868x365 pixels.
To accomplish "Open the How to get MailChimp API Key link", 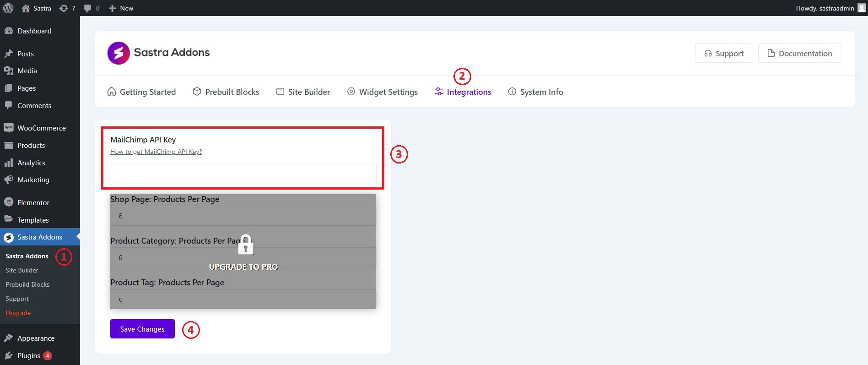I will tap(156, 152).
